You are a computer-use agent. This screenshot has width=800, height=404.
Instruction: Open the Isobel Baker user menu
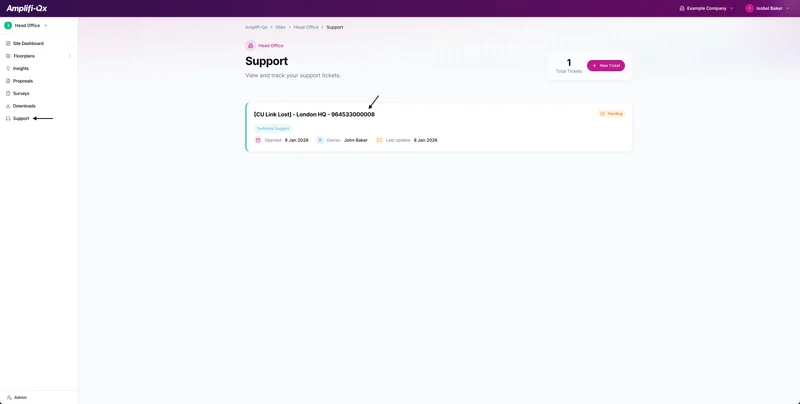pyautogui.click(x=767, y=8)
